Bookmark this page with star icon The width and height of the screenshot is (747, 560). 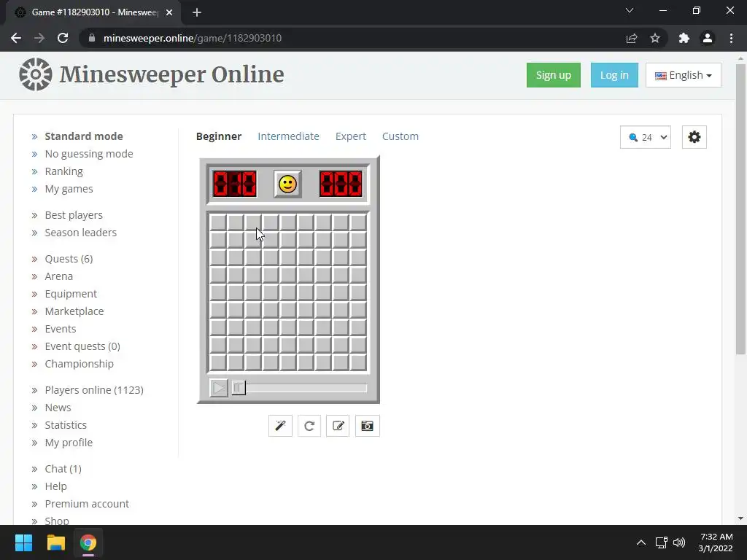655,38
